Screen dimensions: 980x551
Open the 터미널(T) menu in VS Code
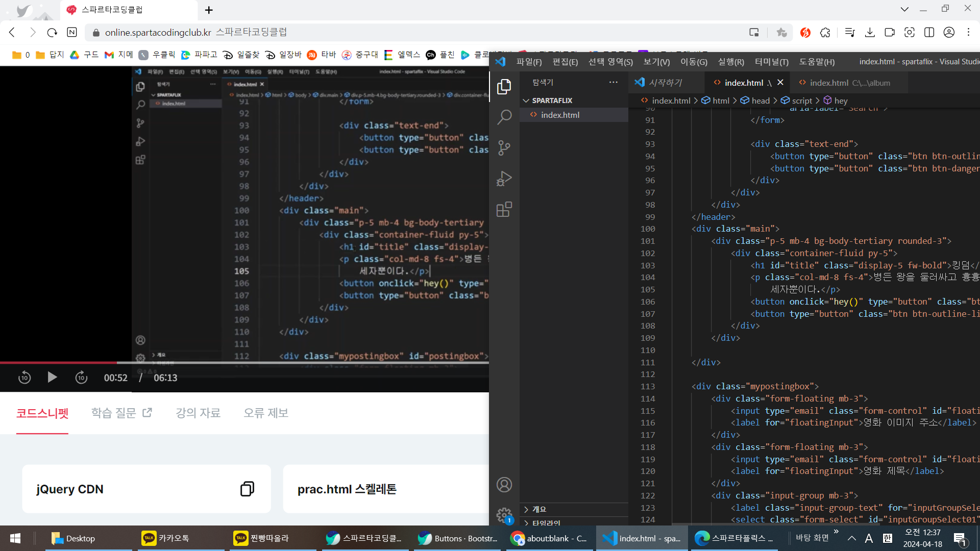click(x=771, y=62)
